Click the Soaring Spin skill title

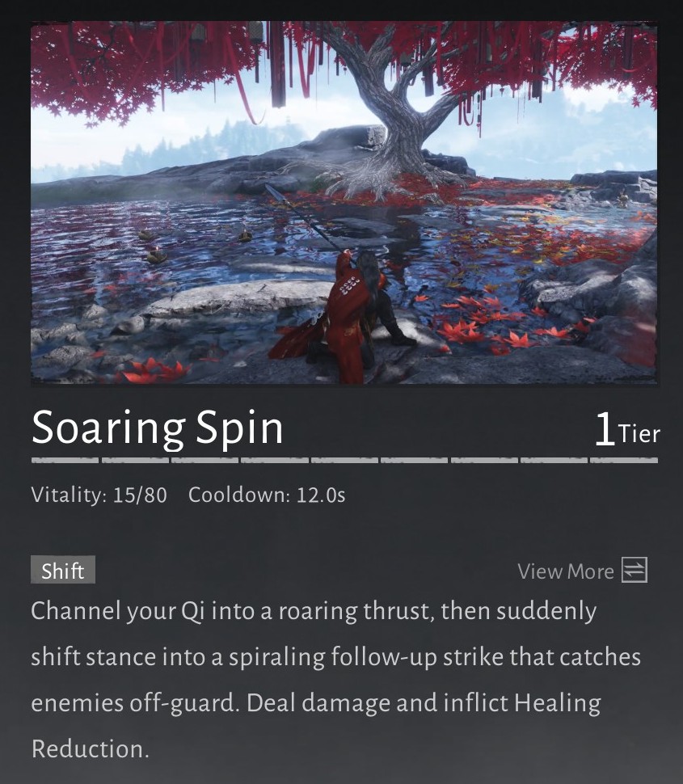(x=157, y=428)
